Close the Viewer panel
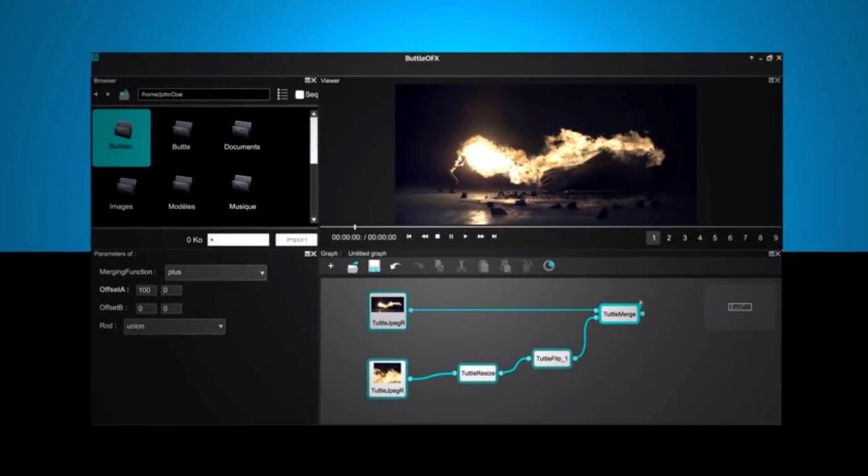The width and height of the screenshot is (868, 476). [x=777, y=81]
